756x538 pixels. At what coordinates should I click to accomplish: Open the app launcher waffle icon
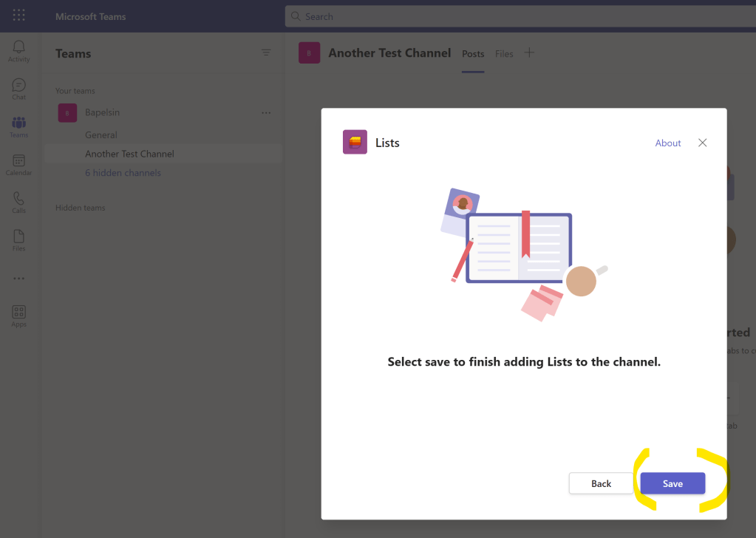coord(19,16)
